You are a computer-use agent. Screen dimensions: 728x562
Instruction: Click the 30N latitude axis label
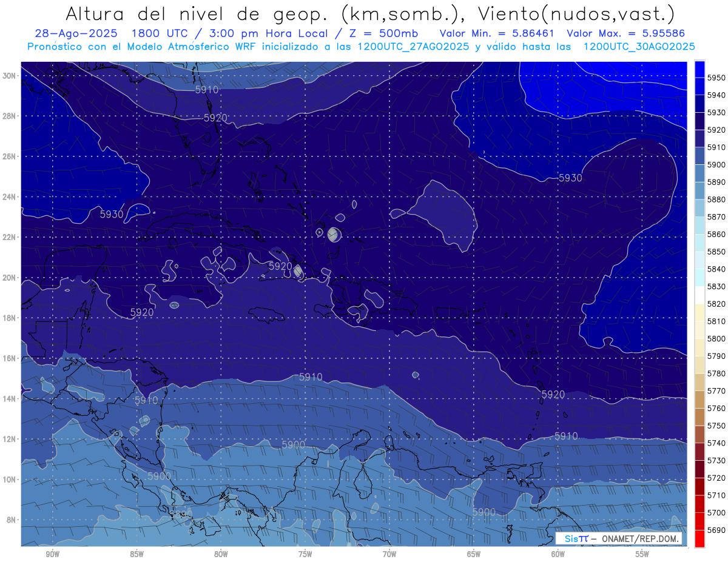tap(9, 76)
